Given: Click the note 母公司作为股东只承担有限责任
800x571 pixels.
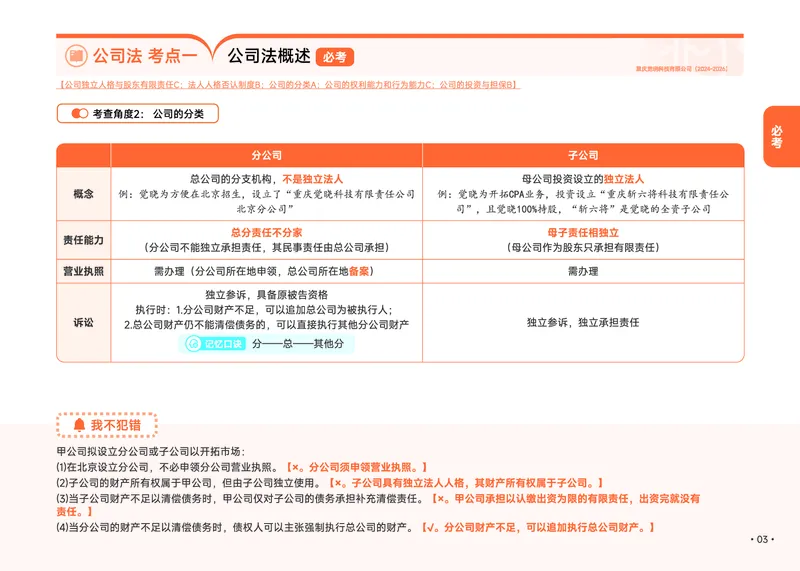Looking at the screenshot, I should (x=583, y=247).
